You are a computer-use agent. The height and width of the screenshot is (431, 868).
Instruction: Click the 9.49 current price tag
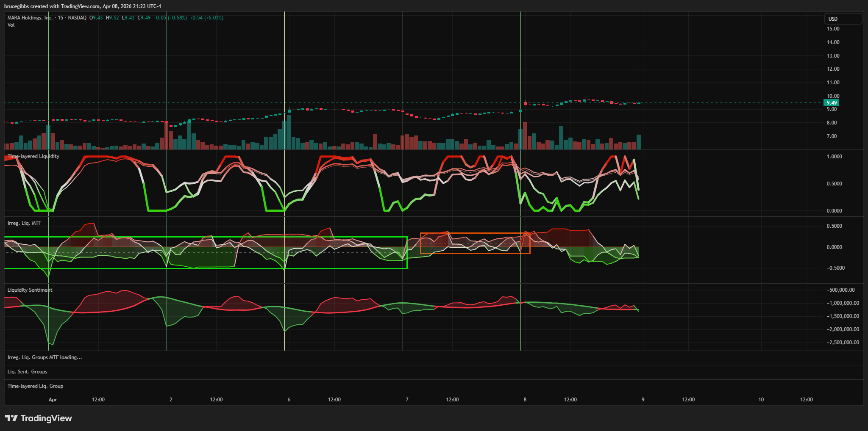(x=831, y=103)
